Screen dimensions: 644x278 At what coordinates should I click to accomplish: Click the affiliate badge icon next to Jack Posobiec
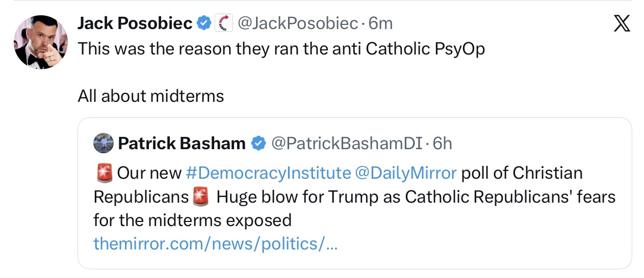(x=224, y=23)
